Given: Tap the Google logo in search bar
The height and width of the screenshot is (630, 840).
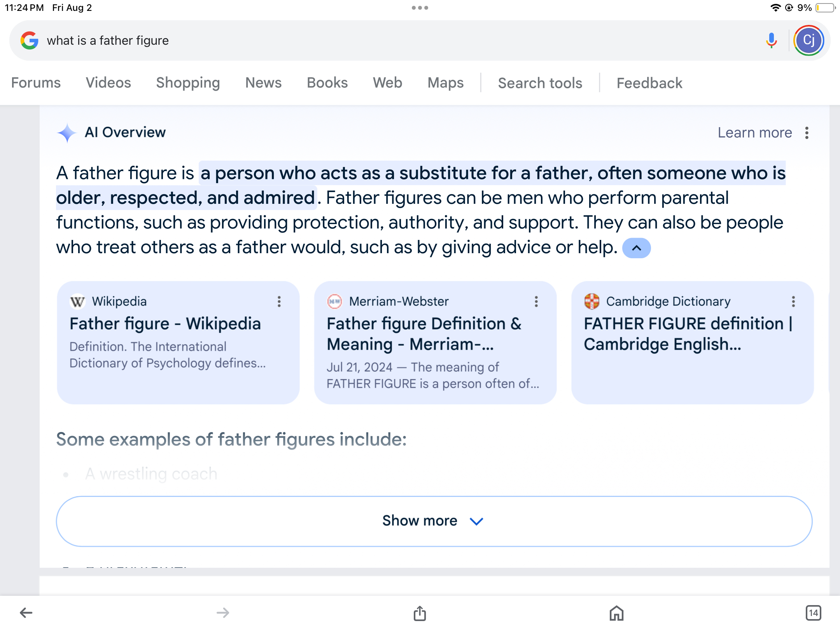Looking at the screenshot, I should pyautogui.click(x=30, y=40).
